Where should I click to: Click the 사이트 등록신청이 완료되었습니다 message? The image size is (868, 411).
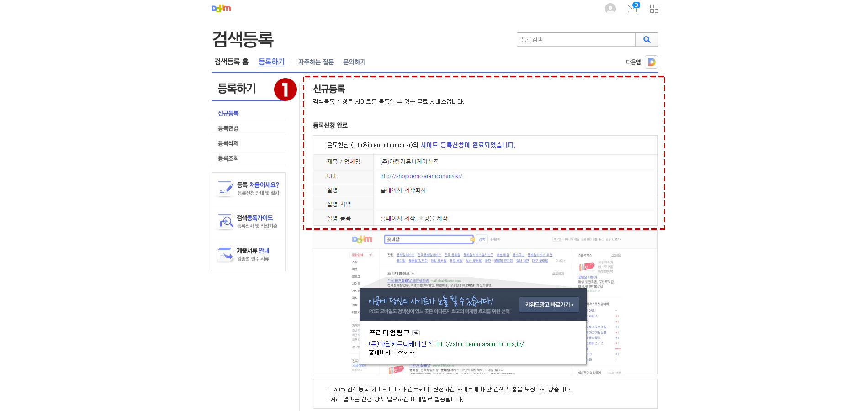(468, 145)
